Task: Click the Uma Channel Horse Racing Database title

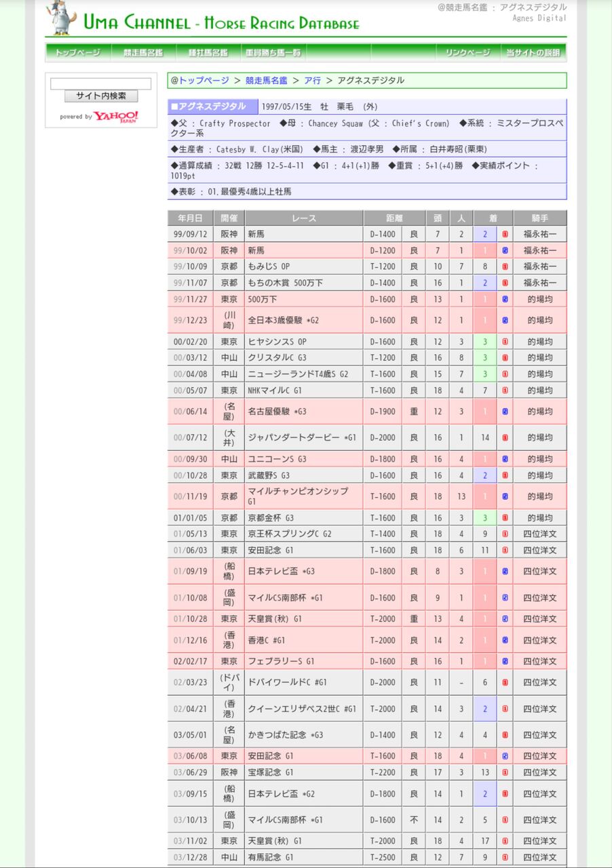Action: pos(221,24)
